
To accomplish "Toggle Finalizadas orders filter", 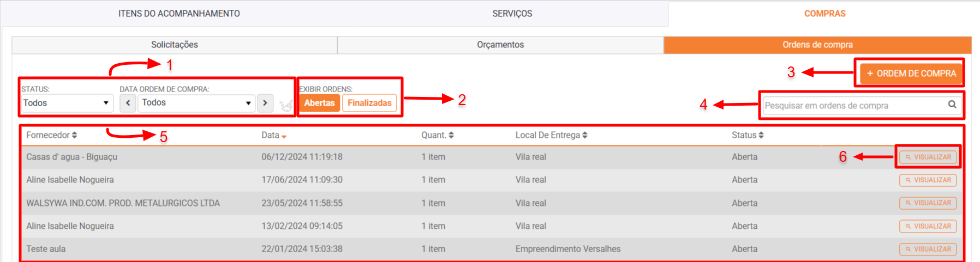I will coord(369,103).
